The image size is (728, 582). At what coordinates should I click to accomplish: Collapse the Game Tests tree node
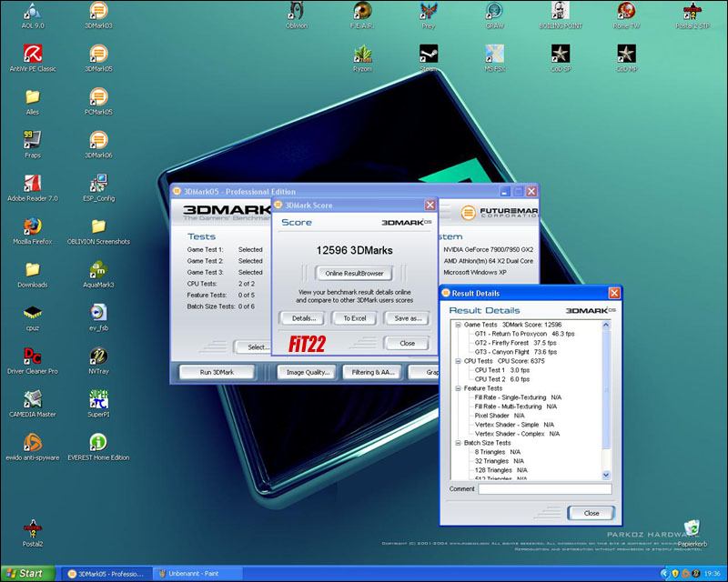458,325
